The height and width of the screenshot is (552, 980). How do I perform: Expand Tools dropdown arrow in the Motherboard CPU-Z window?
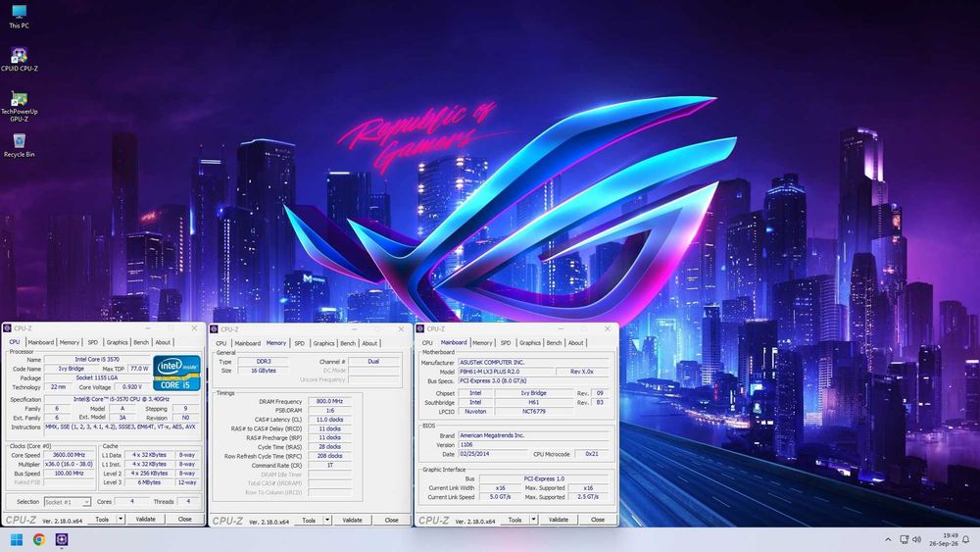(x=533, y=520)
